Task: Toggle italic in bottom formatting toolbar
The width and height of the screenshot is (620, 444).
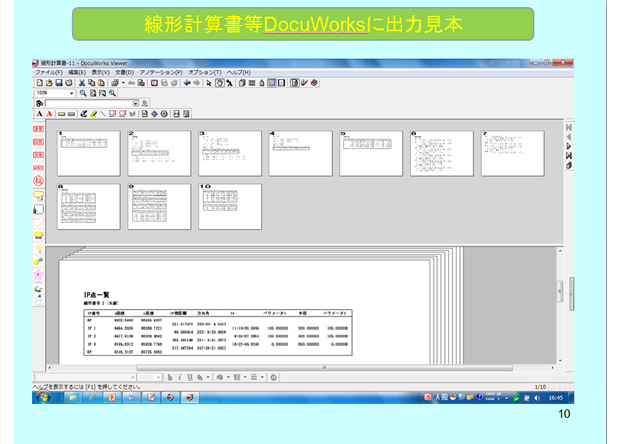Action: click(x=180, y=378)
